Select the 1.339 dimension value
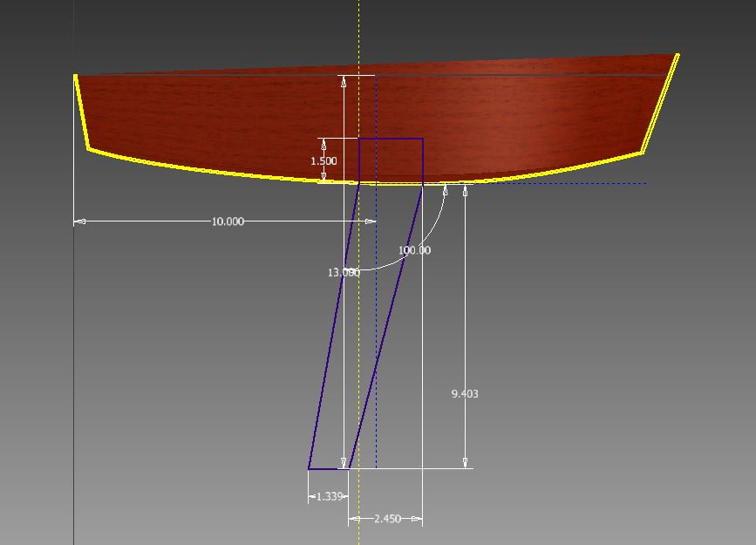Viewport: 756px width, 545px height. [330, 496]
